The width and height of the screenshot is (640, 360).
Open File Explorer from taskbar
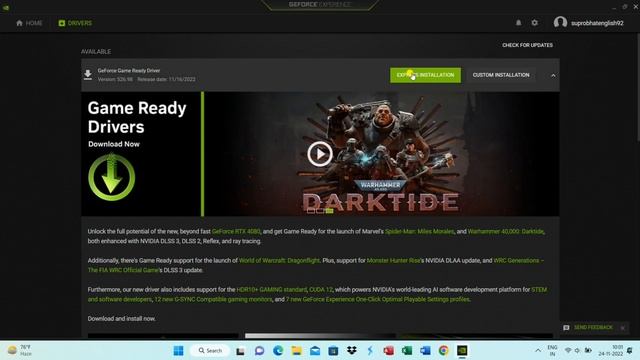point(296,351)
